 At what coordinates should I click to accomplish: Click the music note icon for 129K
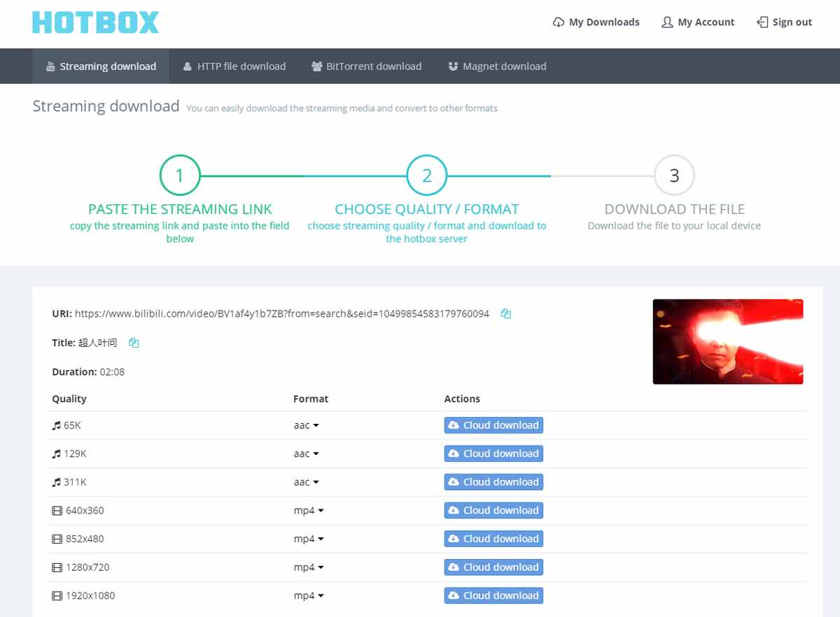click(57, 453)
